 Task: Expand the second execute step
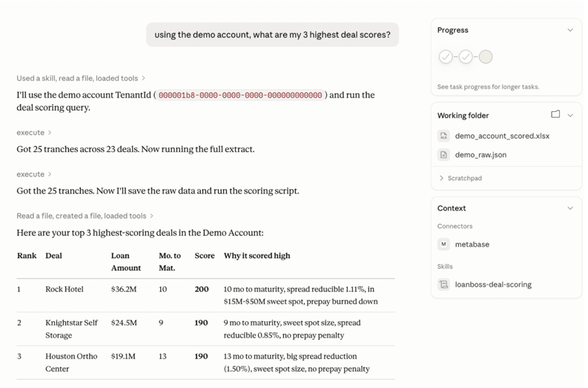point(34,174)
